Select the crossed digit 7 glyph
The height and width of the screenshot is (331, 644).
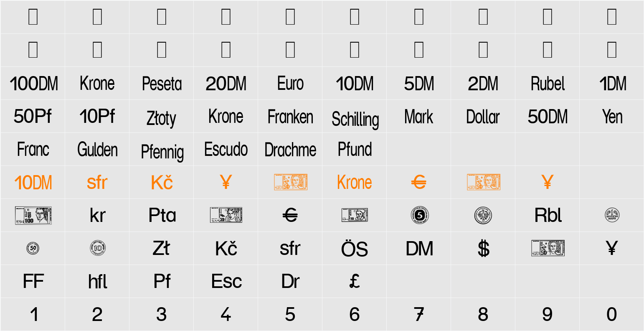[x=419, y=315]
